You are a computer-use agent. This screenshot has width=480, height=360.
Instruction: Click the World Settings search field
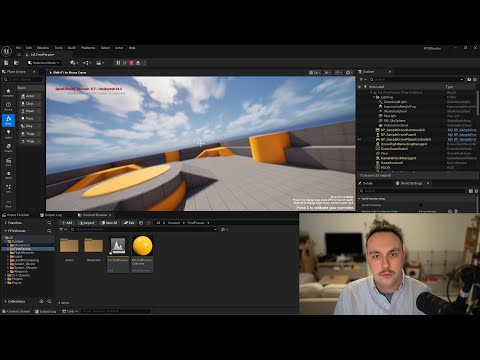point(413,191)
